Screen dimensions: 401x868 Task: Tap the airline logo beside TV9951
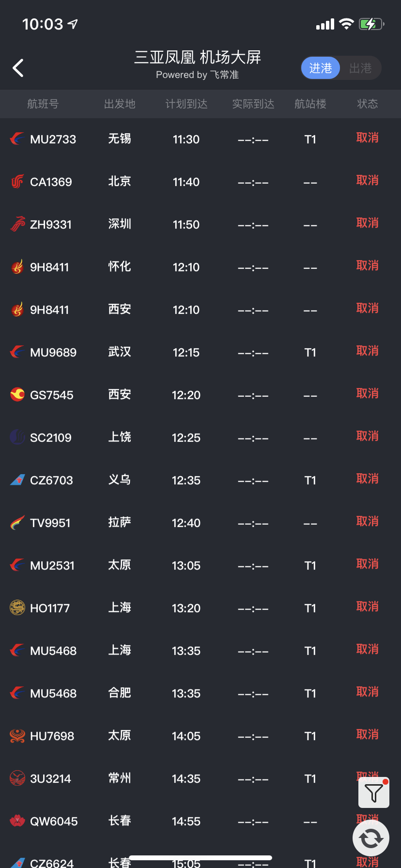pos(17,523)
